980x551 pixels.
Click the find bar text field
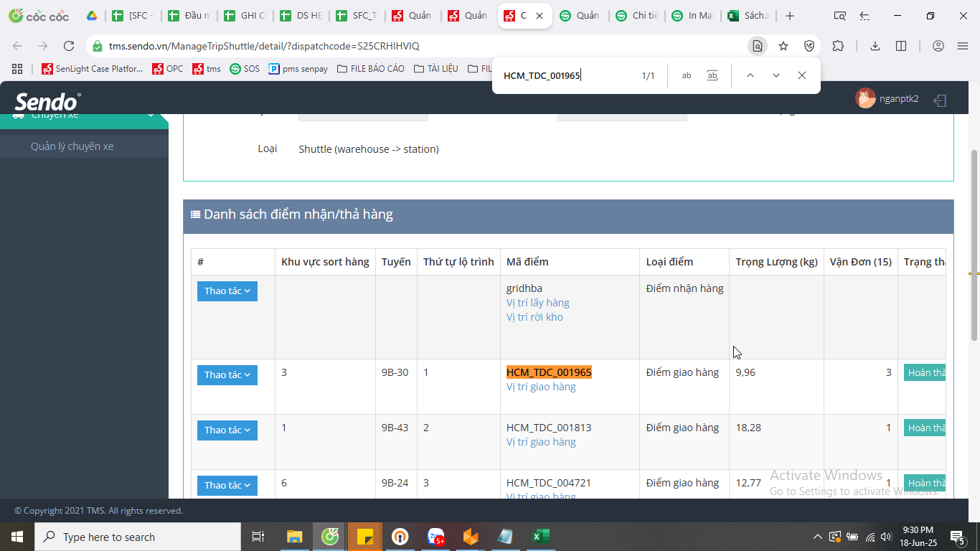567,75
